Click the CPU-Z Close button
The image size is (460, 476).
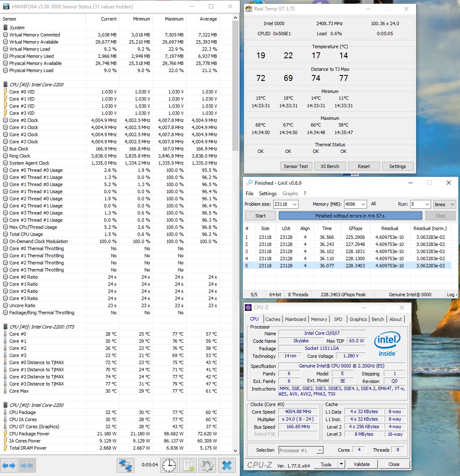point(393,464)
